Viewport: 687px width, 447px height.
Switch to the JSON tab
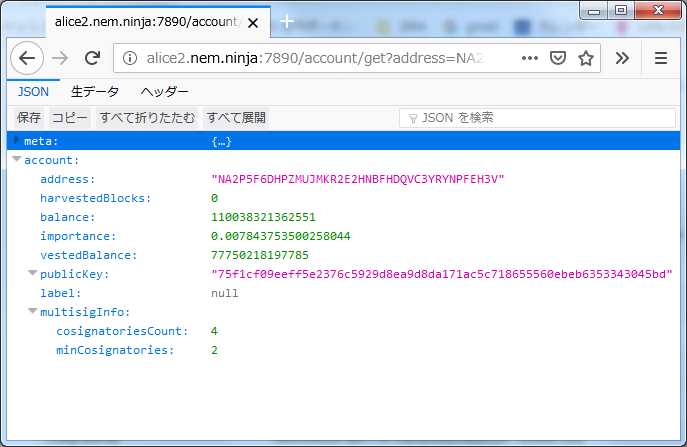[x=33, y=92]
